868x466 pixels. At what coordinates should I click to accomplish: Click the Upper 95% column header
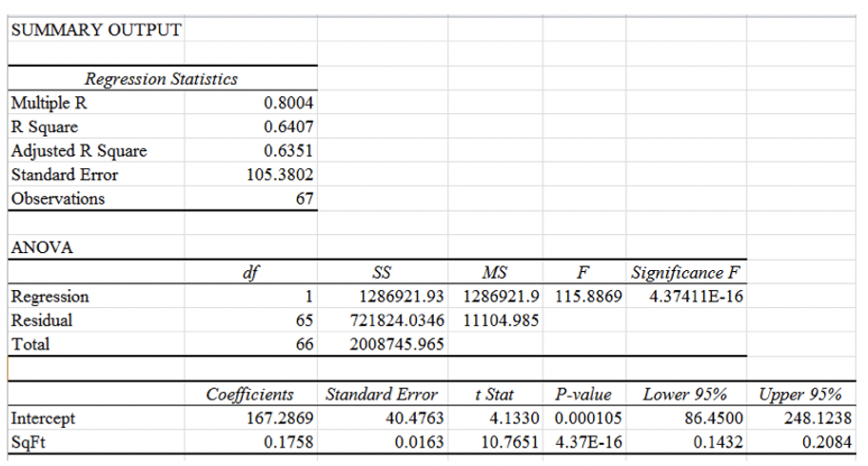click(x=801, y=394)
